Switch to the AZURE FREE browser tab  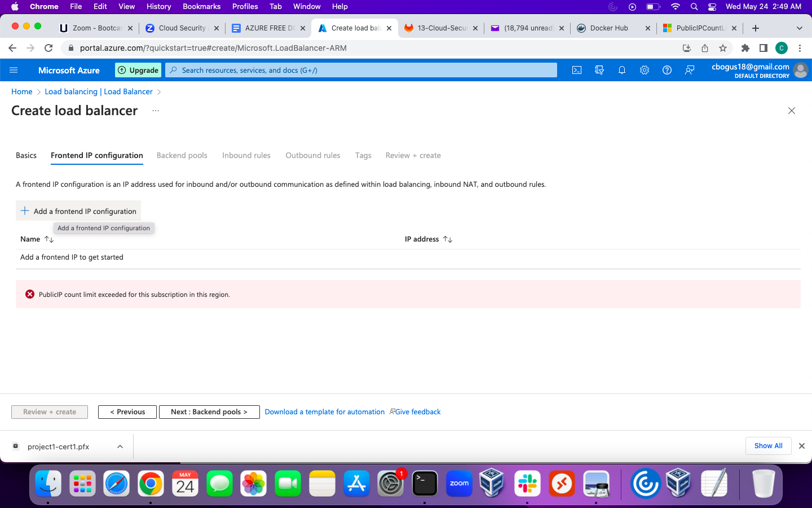tap(270, 28)
